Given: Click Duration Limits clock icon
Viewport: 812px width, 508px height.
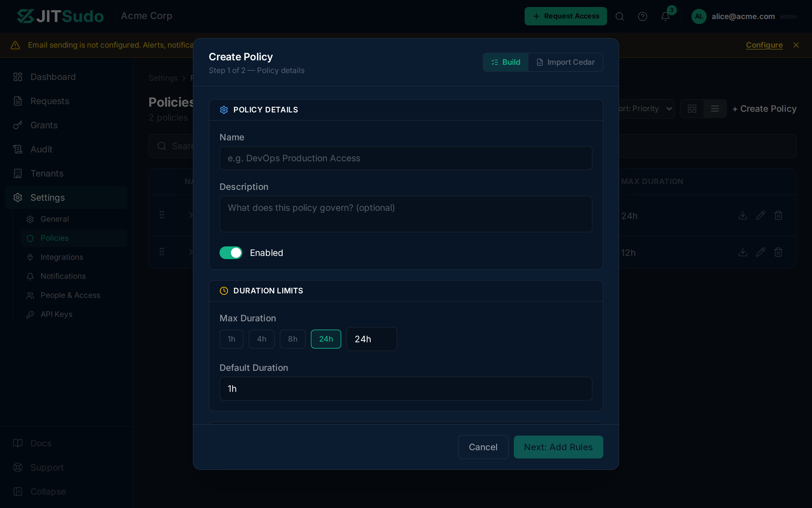Looking at the screenshot, I should (x=224, y=291).
